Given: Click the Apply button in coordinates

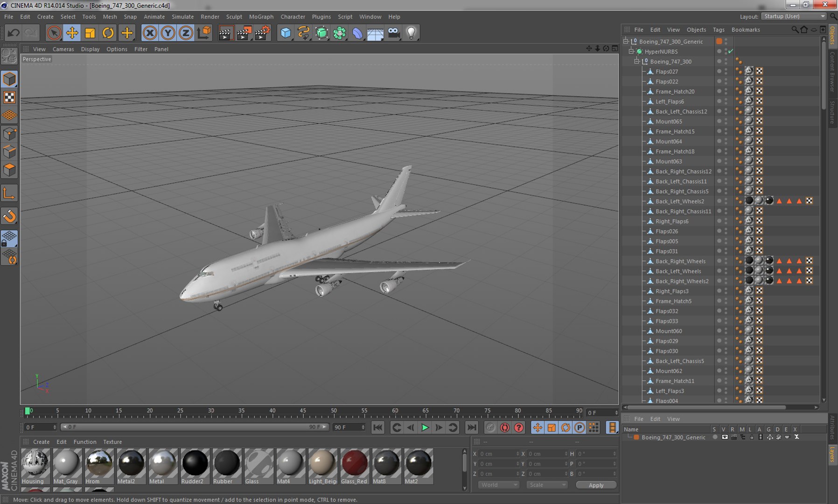Looking at the screenshot, I should point(596,485).
